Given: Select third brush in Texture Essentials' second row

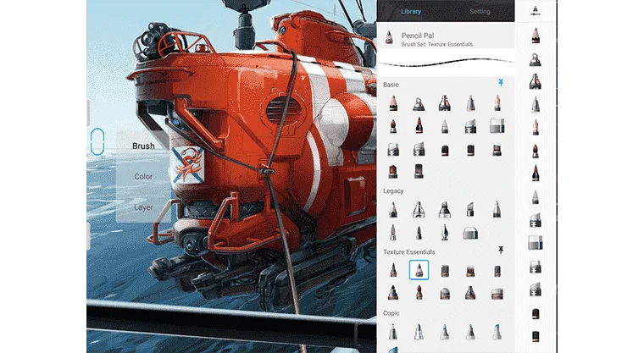Looking at the screenshot, I should [444, 294].
